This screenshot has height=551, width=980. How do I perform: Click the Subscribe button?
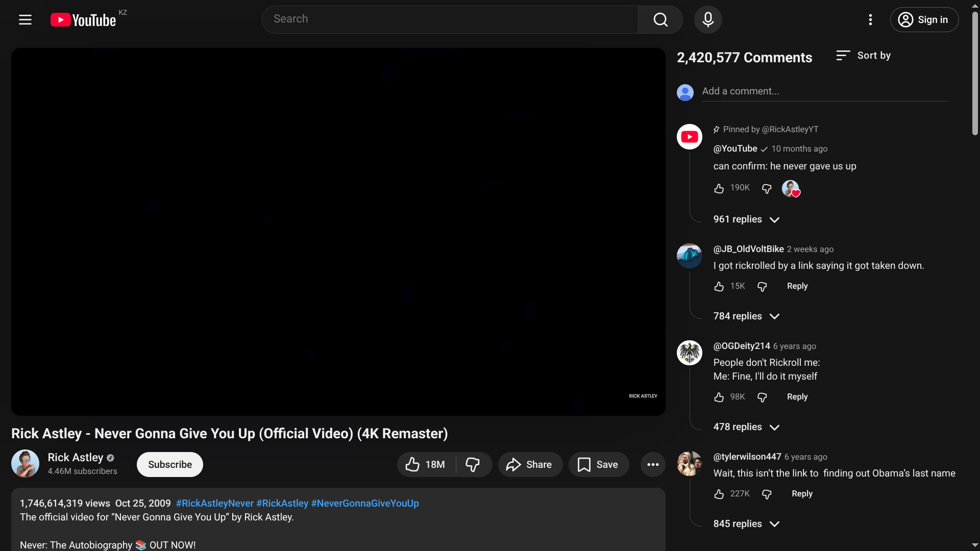coord(169,464)
